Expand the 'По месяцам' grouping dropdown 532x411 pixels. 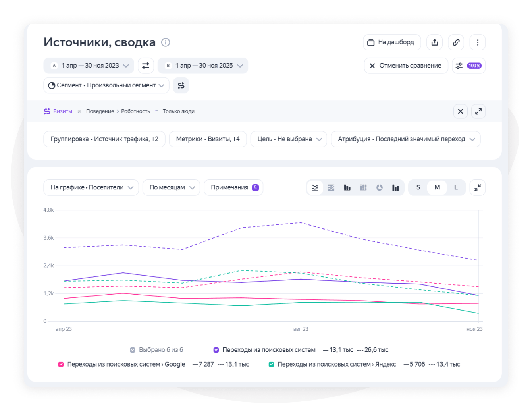click(171, 188)
